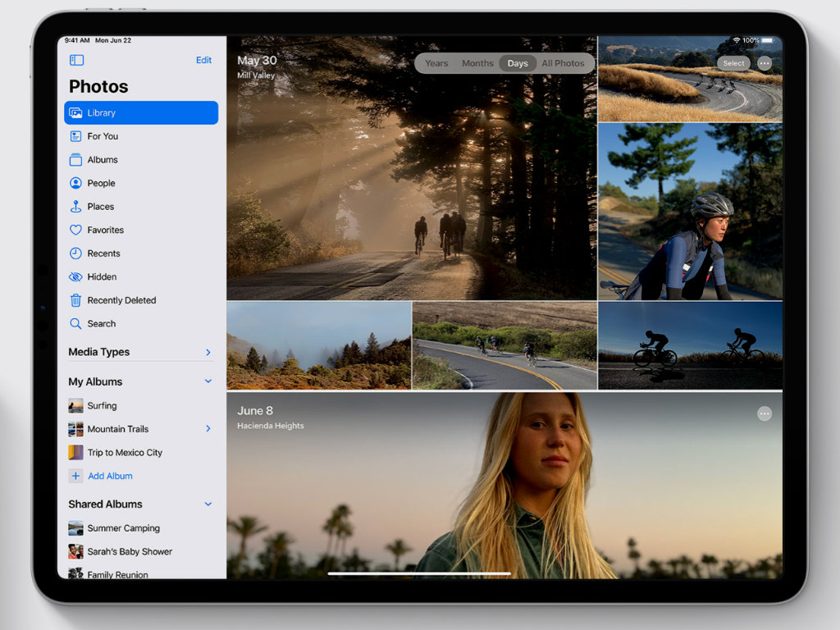Viewport: 840px width, 630px height.
Task: Open Recents with the clock icon
Action: coord(103,253)
